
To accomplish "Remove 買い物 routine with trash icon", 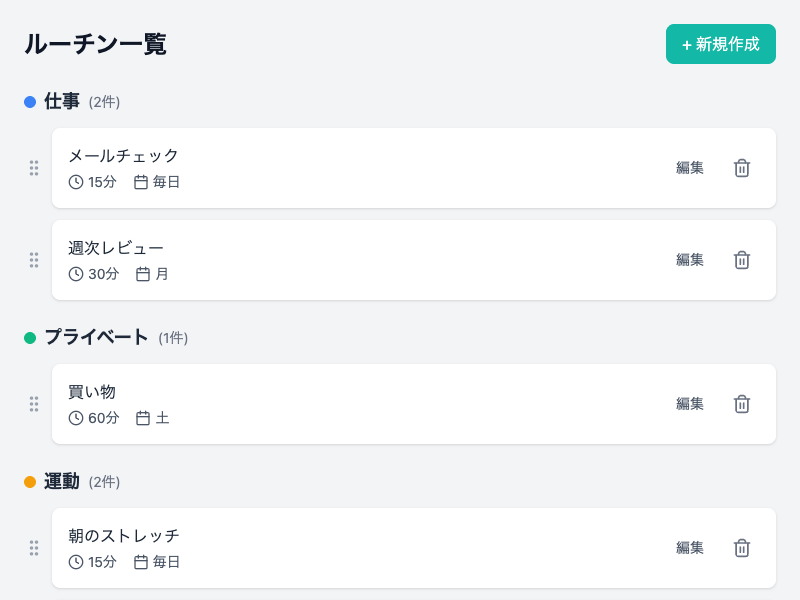I will (x=742, y=404).
